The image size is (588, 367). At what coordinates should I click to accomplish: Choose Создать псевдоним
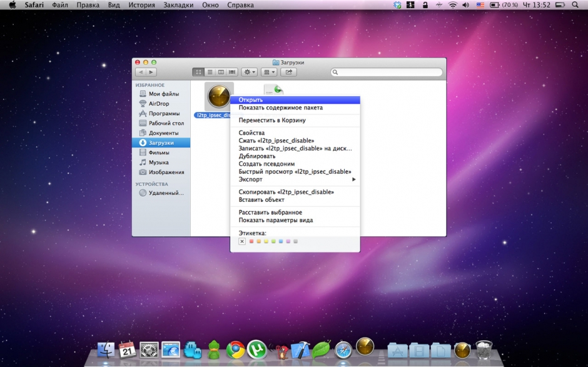pyautogui.click(x=295, y=164)
